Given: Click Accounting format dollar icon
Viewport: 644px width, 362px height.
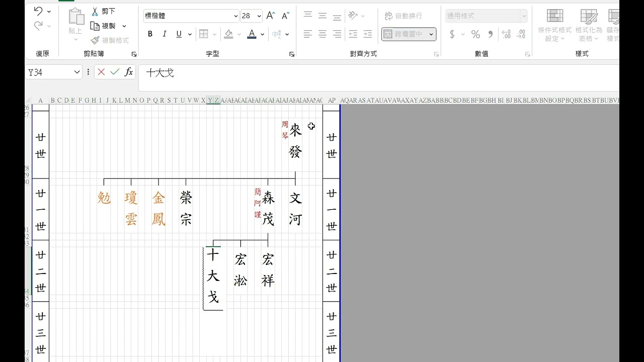Looking at the screenshot, I should (452, 34).
